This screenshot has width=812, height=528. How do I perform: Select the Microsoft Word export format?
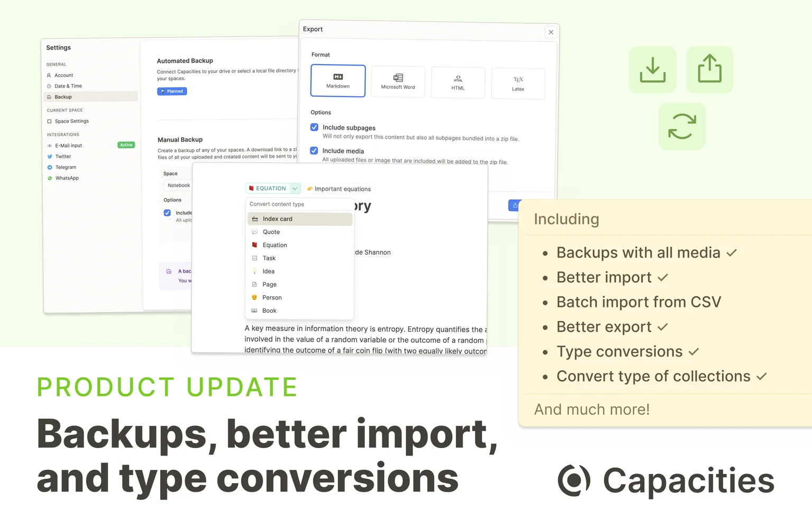coord(398,82)
